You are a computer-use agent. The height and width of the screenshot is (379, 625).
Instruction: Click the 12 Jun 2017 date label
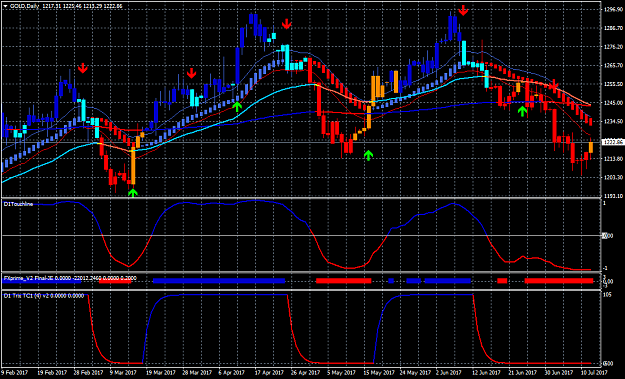(x=487, y=373)
